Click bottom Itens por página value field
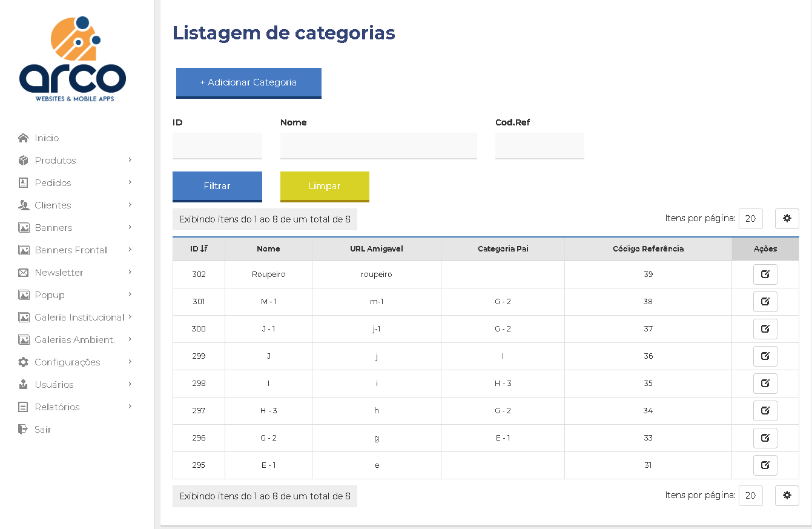This screenshot has width=812, height=529. click(750, 496)
